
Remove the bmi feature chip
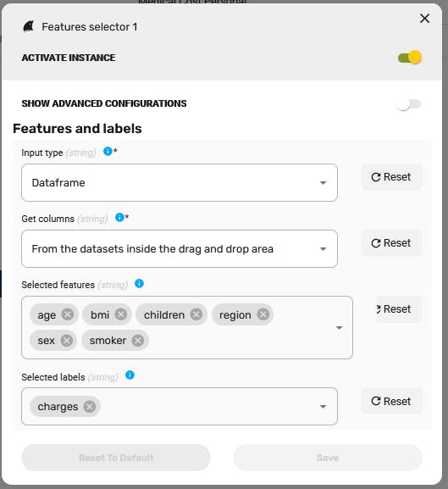[121, 314]
